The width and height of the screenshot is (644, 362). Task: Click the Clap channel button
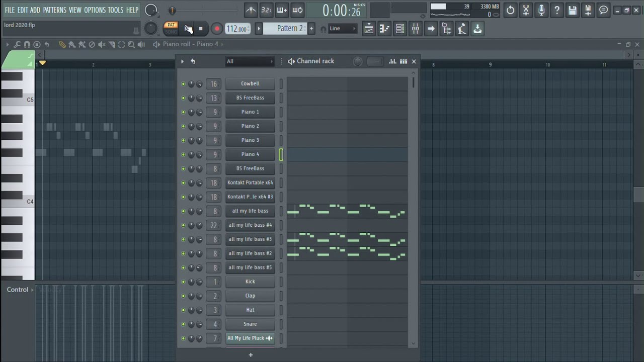tap(250, 296)
